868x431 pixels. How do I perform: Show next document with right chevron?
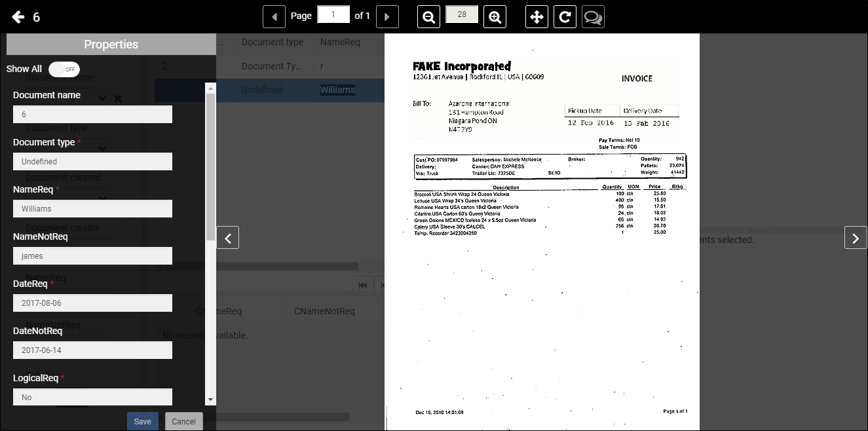[856, 237]
